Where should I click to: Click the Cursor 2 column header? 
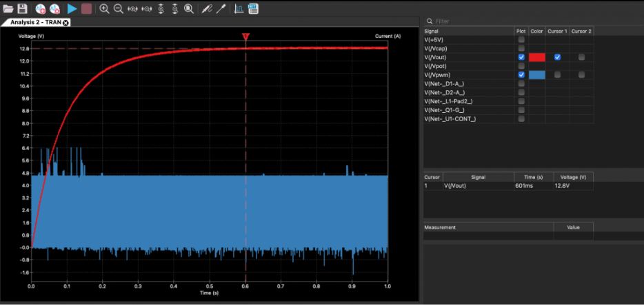[581, 31]
